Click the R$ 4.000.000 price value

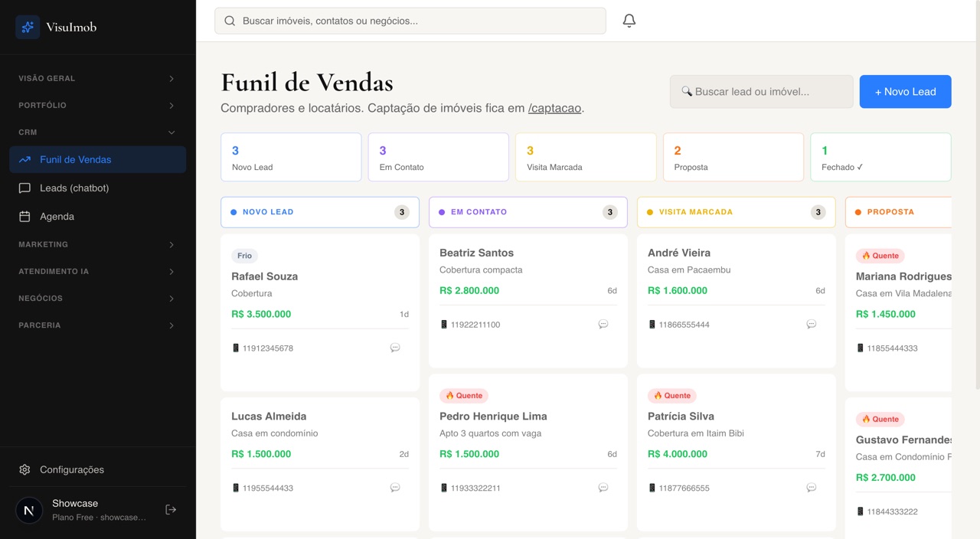(x=678, y=454)
